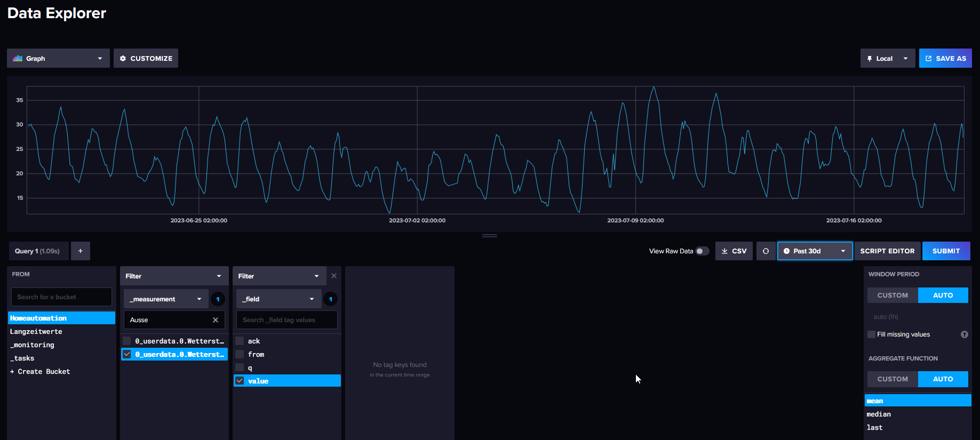Clear the Ausse measurement search text
This screenshot has width=980, height=440.
[x=216, y=320]
